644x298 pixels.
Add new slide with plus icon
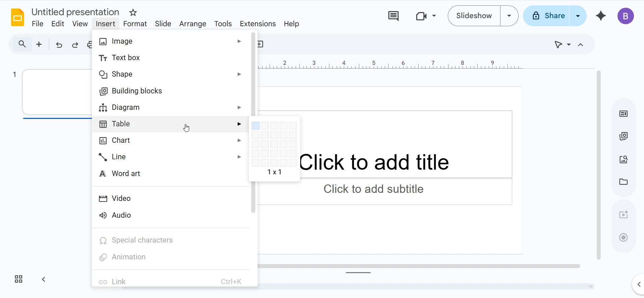coord(39,44)
